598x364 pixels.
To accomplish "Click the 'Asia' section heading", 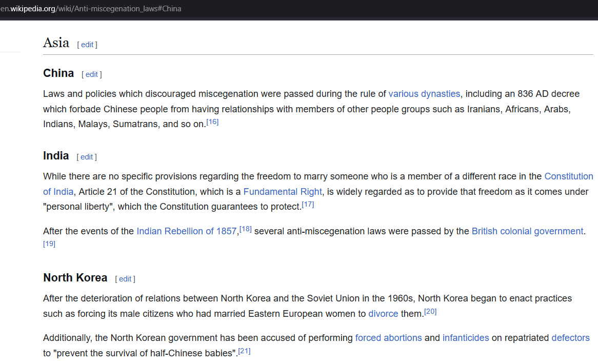I will pos(56,43).
